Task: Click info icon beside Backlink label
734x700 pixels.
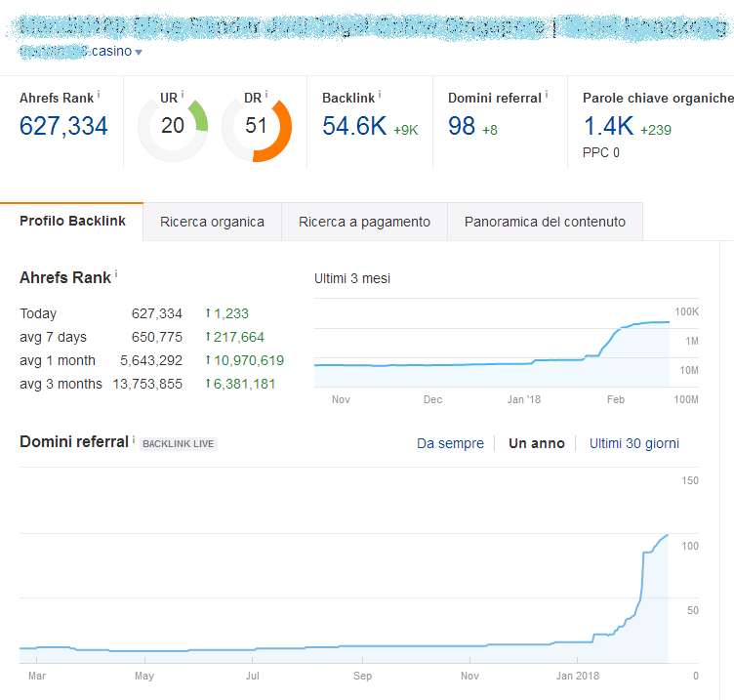Action: pos(380,94)
